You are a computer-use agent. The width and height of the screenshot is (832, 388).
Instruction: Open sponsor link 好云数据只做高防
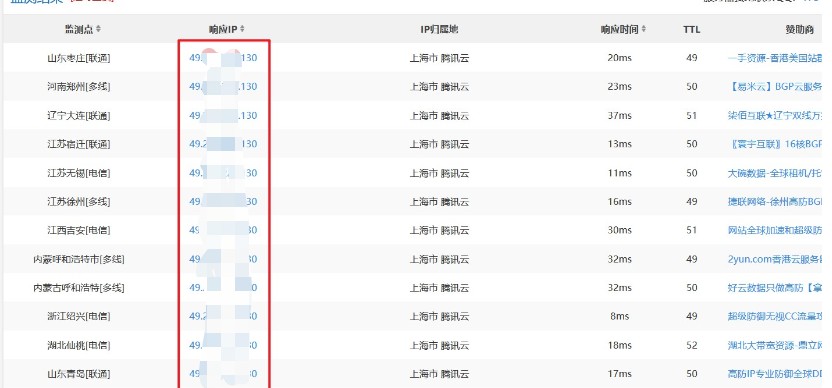(x=775, y=288)
